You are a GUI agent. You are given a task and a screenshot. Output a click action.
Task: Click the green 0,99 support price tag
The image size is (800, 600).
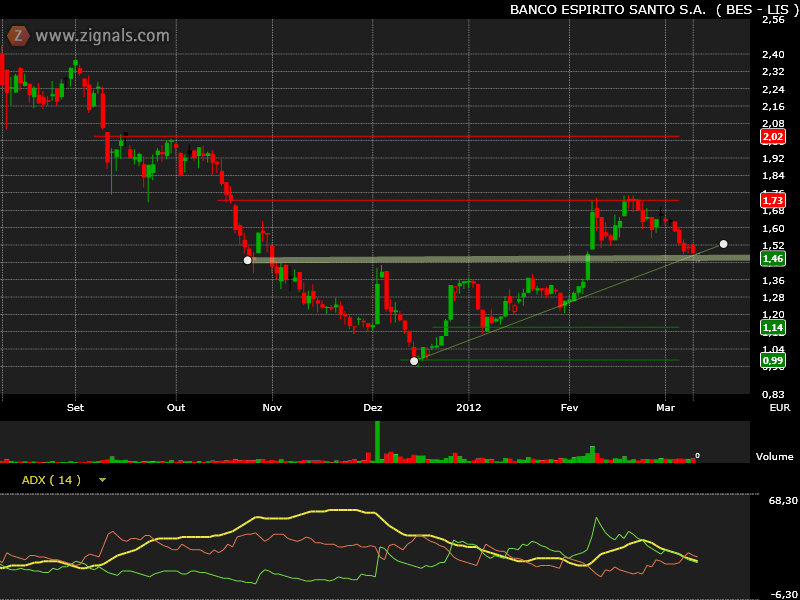point(772,360)
